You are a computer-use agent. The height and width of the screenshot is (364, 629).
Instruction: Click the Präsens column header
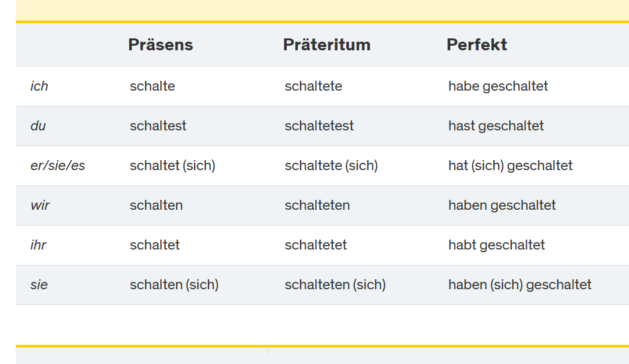click(x=160, y=45)
